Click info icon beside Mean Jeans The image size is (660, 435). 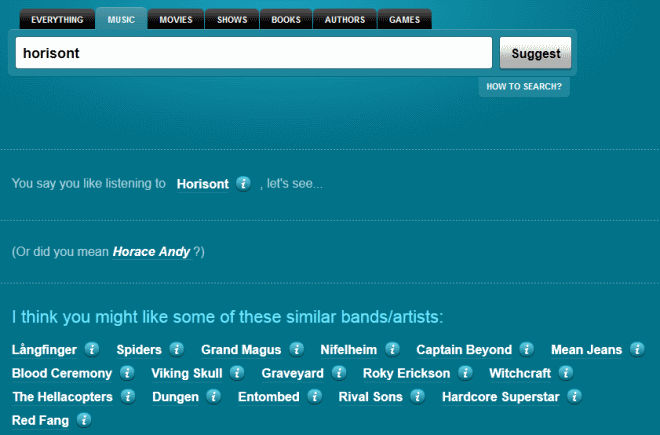click(637, 349)
